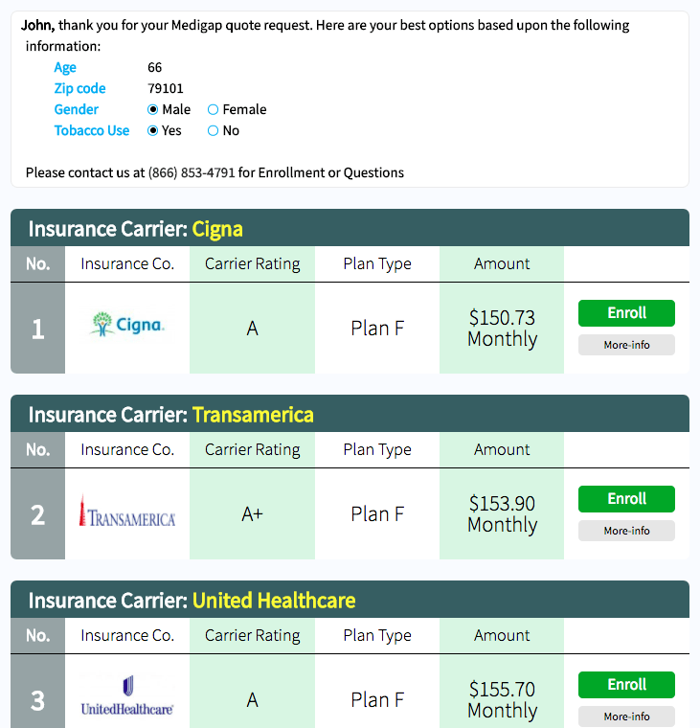700x728 pixels.
Task: Click the Cigna carrier name heading
Action: click(217, 229)
